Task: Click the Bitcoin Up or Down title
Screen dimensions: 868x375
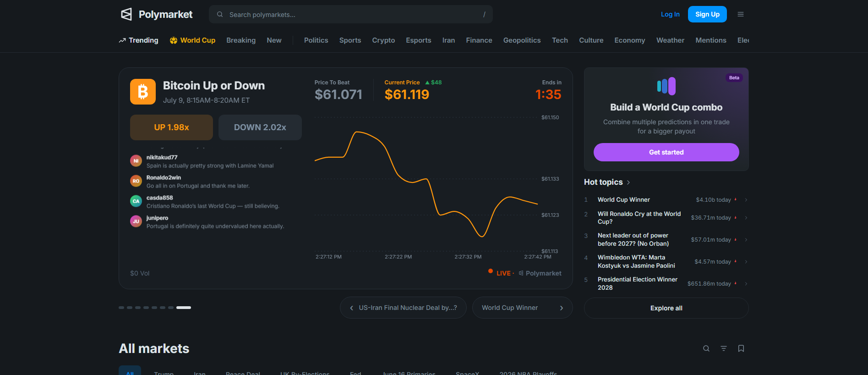Action: coord(214,86)
